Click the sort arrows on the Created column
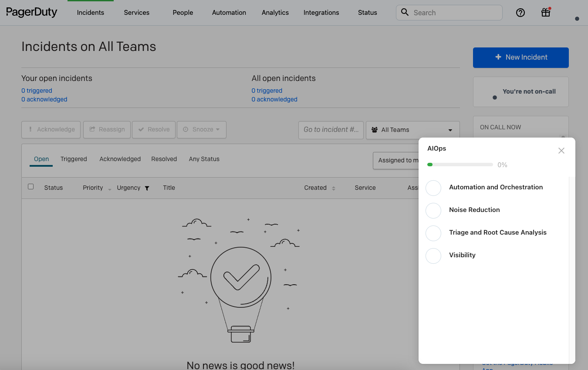The height and width of the screenshot is (370, 588). 334,188
